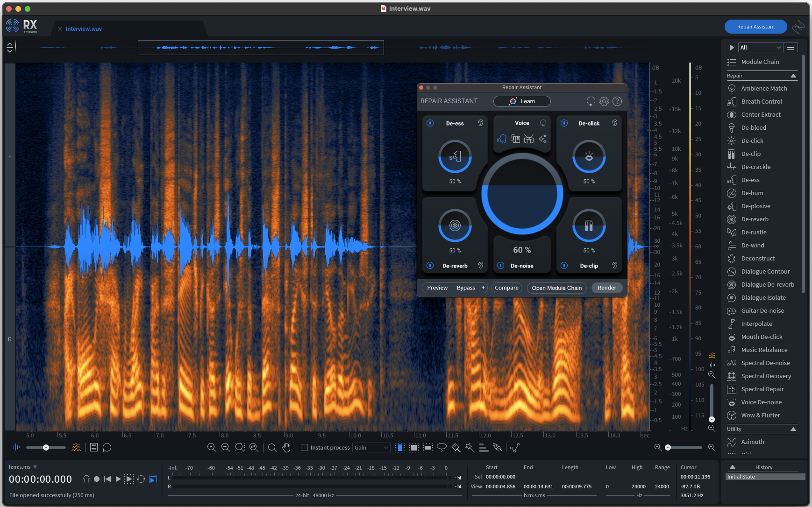Open the All module filter dropdown
This screenshot has height=507, width=812.
[760, 48]
